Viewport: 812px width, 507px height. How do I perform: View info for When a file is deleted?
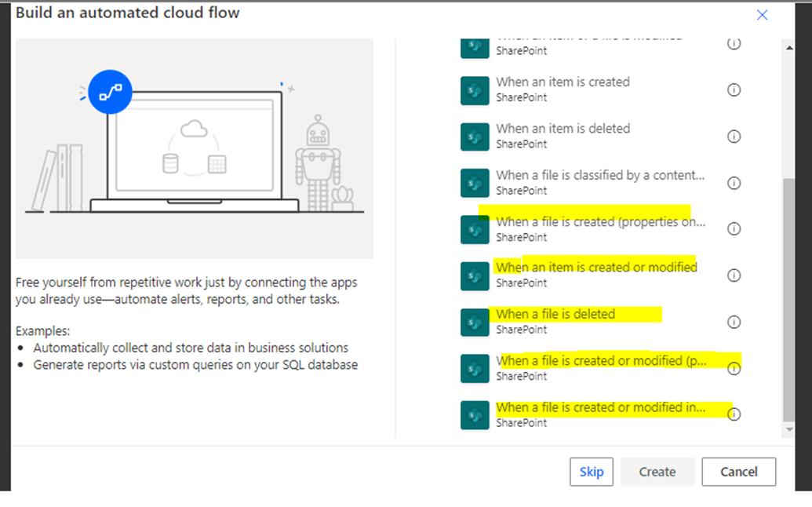[734, 322]
